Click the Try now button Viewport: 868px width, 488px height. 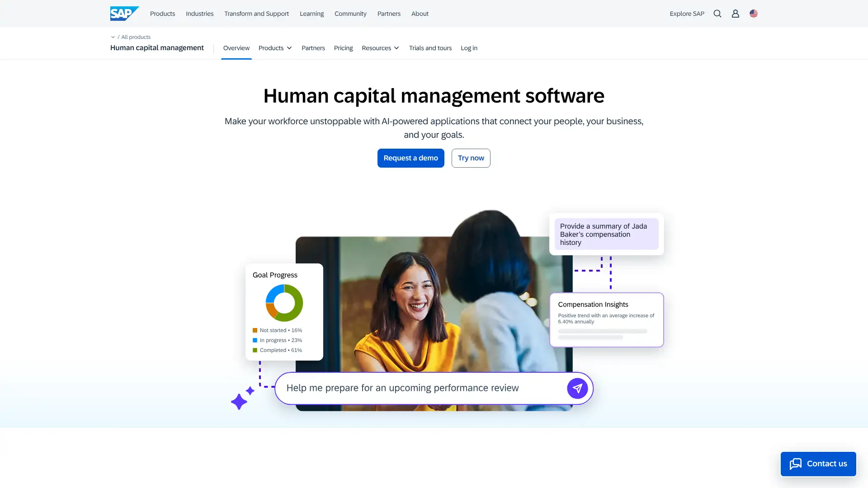click(x=471, y=158)
